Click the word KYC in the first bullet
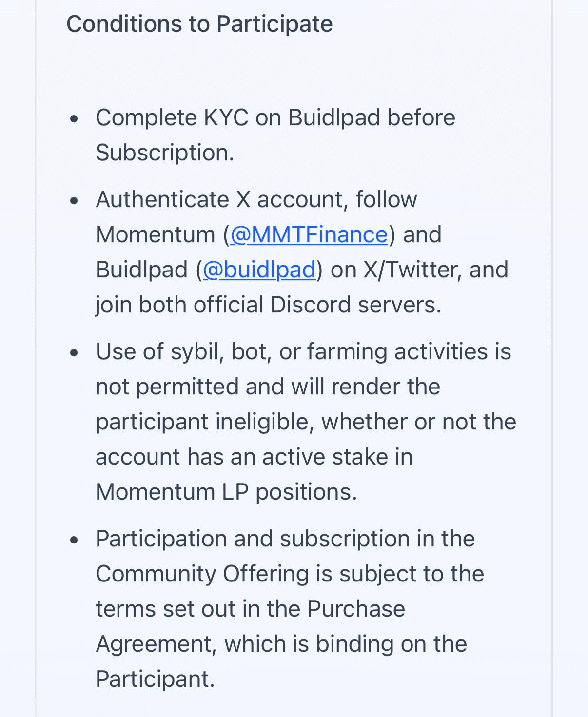The width and height of the screenshot is (588, 717). click(226, 118)
